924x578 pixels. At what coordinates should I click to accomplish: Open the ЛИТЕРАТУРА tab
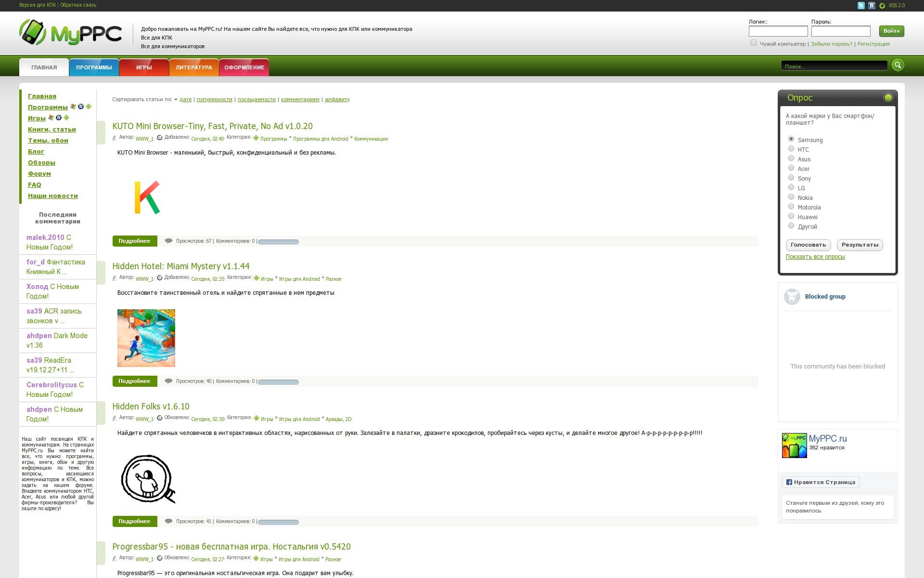point(194,67)
